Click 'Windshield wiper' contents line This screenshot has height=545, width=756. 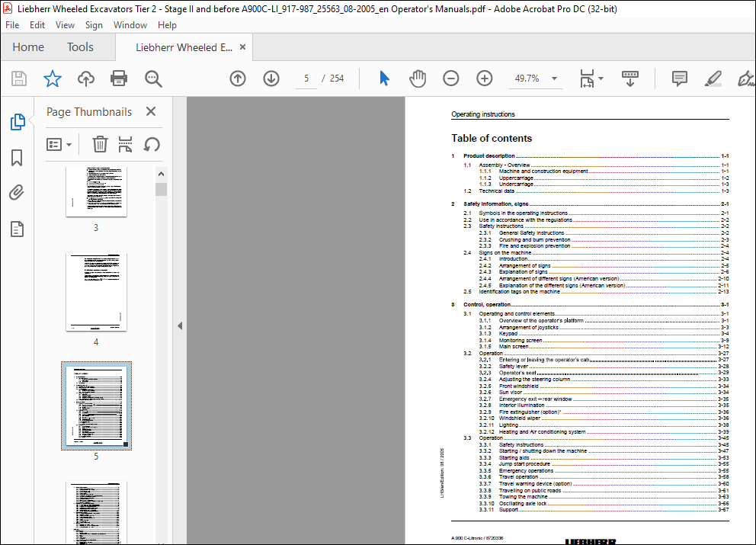(519, 418)
